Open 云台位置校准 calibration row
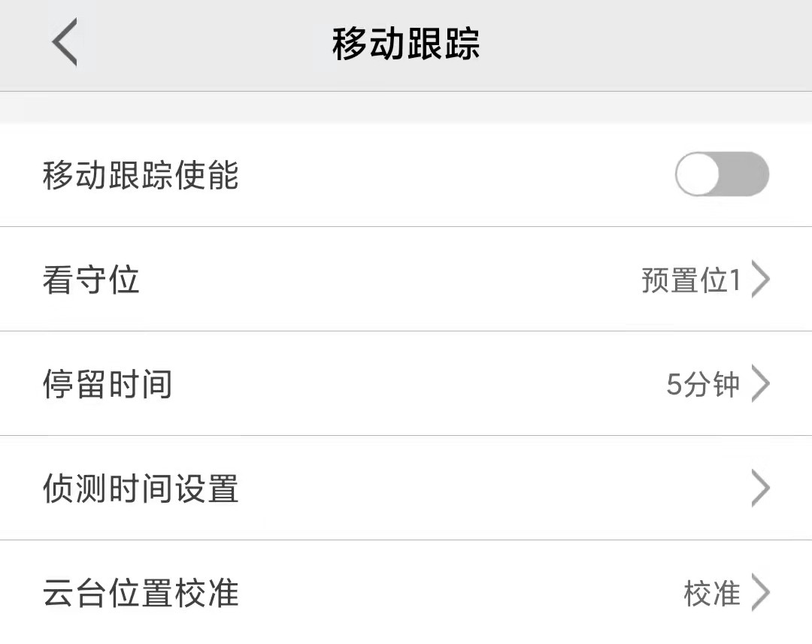The width and height of the screenshot is (812, 644). 406,592
